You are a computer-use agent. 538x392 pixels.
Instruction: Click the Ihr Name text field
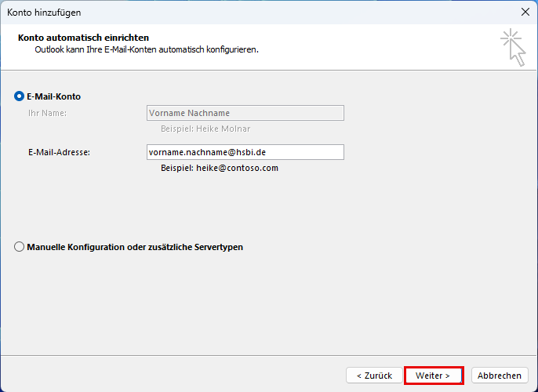pyautogui.click(x=245, y=113)
